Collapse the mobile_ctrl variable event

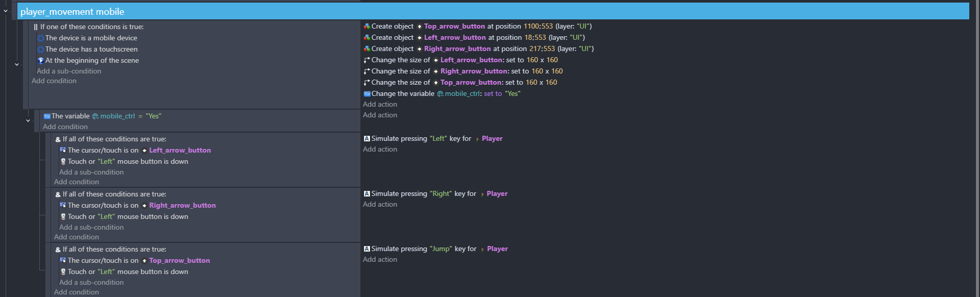point(28,121)
